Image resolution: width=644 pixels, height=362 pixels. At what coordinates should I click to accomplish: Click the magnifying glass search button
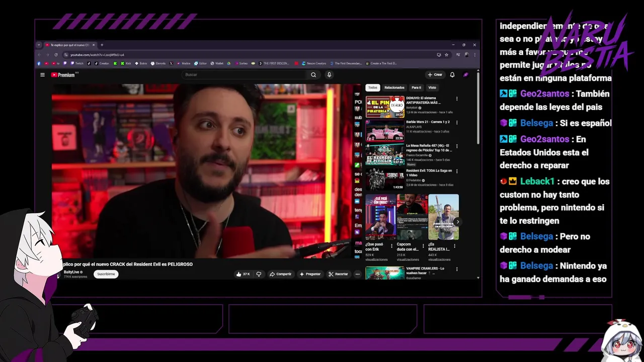tap(313, 75)
